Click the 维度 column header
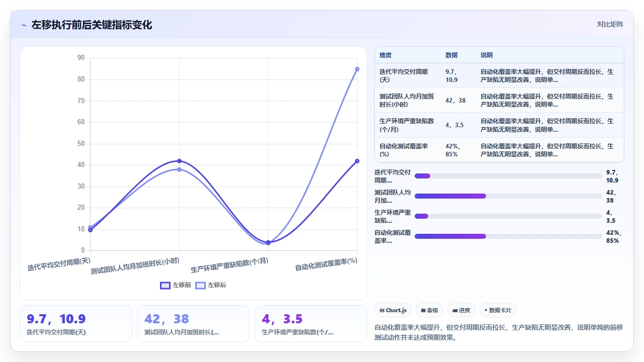The image size is (644, 362). (385, 55)
